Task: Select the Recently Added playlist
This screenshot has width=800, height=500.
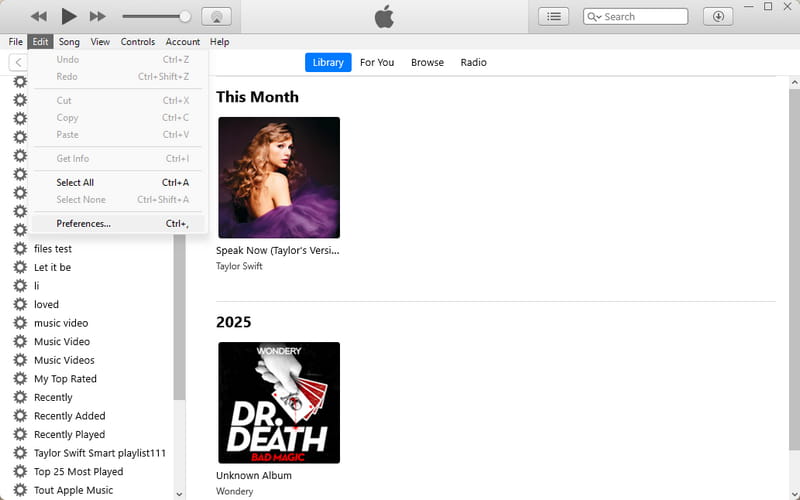Action: [x=70, y=416]
